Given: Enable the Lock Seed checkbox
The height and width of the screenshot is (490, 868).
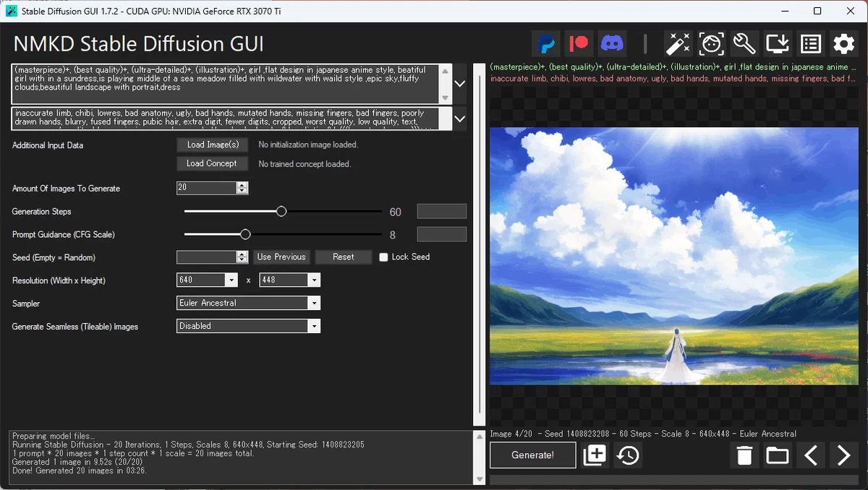Looking at the screenshot, I should 383,257.
